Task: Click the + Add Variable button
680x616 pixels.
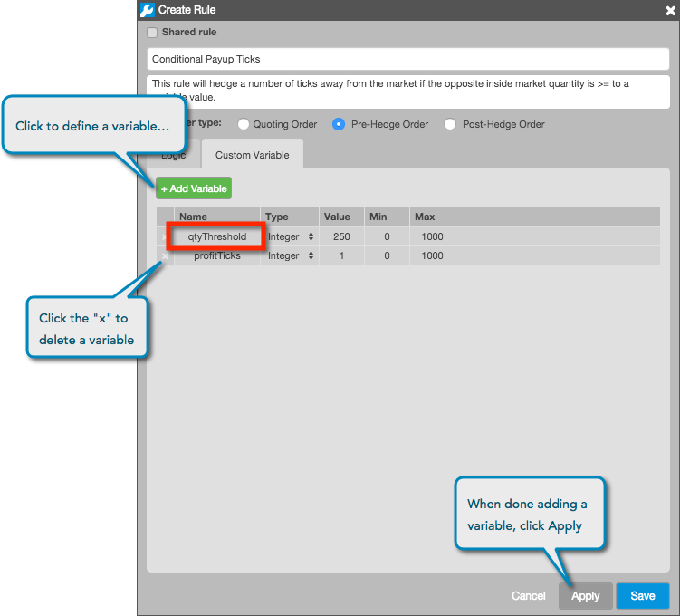Action: (x=194, y=188)
